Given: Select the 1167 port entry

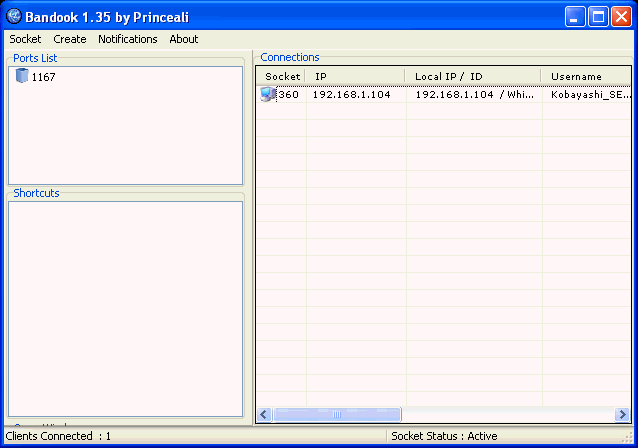Looking at the screenshot, I should pyautogui.click(x=43, y=77).
